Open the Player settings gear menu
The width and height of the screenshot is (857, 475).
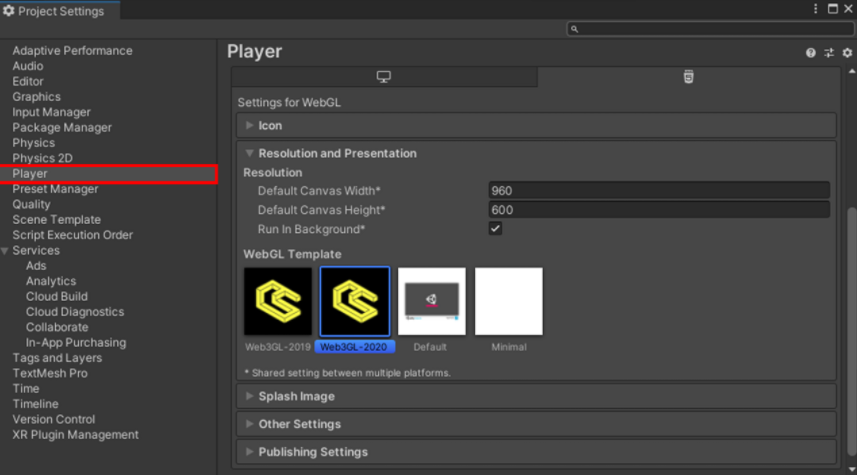847,52
